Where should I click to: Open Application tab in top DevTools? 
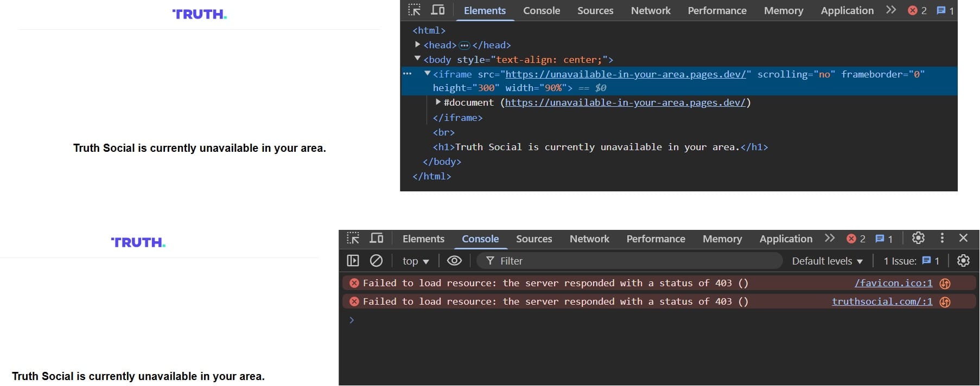click(x=847, y=11)
